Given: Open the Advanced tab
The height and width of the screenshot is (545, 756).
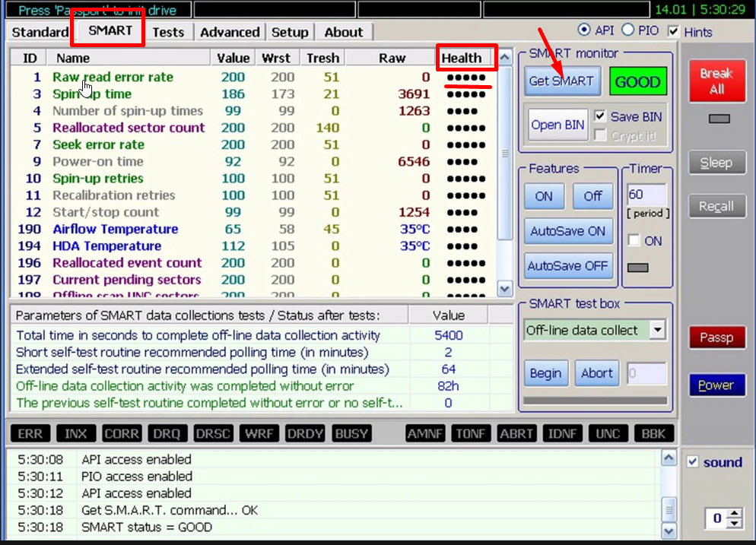Looking at the screenshot, I should tap(230, 32).
